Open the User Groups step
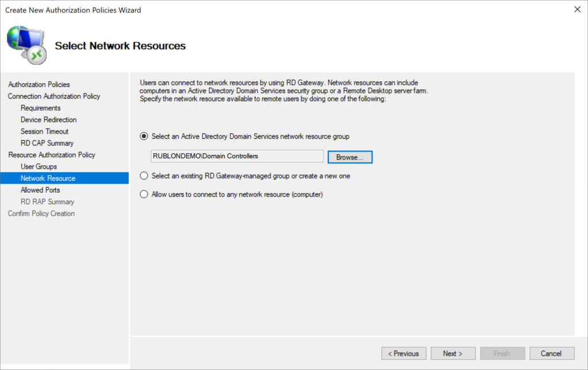 pos(40,166)
